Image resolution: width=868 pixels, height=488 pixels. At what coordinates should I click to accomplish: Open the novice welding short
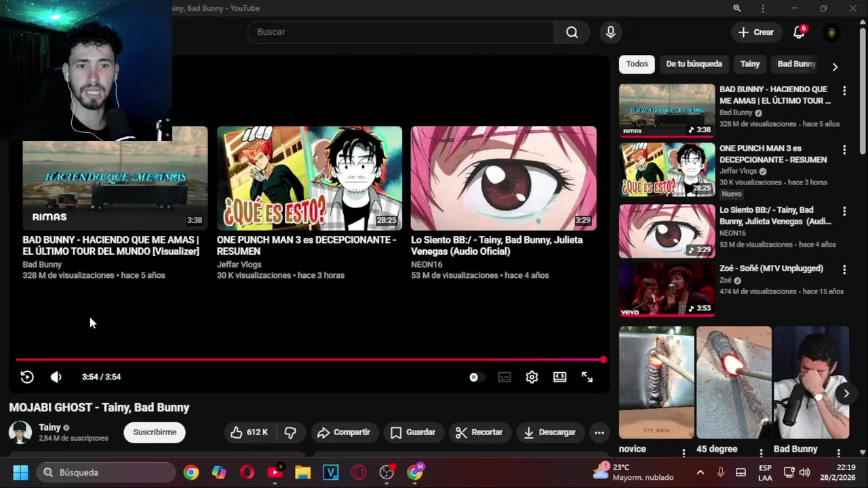click(x=656, y=382)
